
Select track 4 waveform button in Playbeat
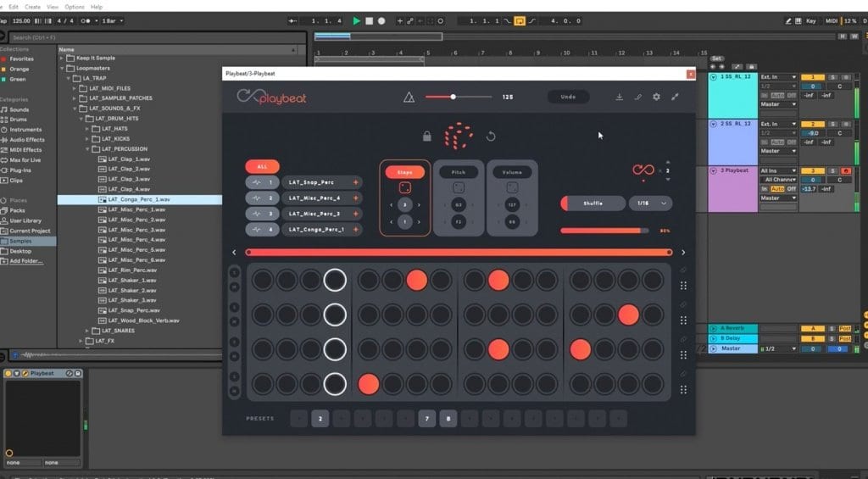pyautogui.click(x=263, y=229)
